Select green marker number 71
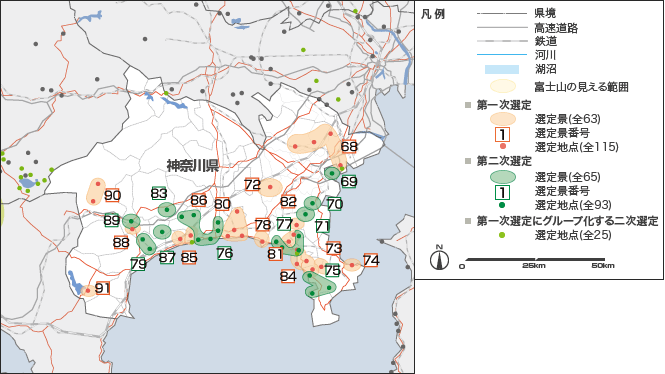The width and height of the screenshot is (665, 374). [323, 226]
